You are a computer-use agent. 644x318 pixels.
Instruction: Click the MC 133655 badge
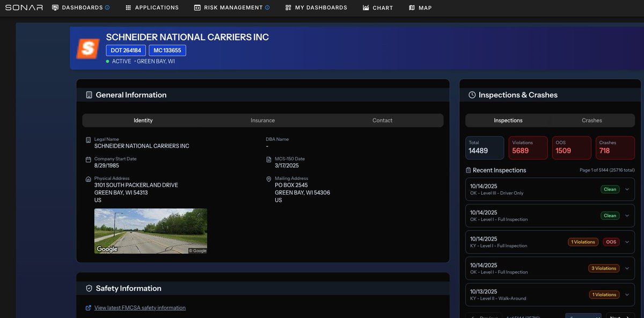(x=167, y=50)
